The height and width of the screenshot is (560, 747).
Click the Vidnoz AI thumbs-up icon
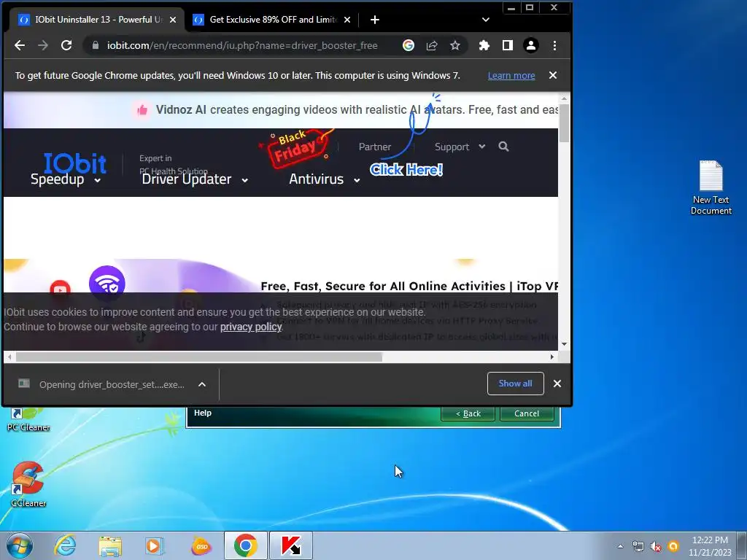142,111
